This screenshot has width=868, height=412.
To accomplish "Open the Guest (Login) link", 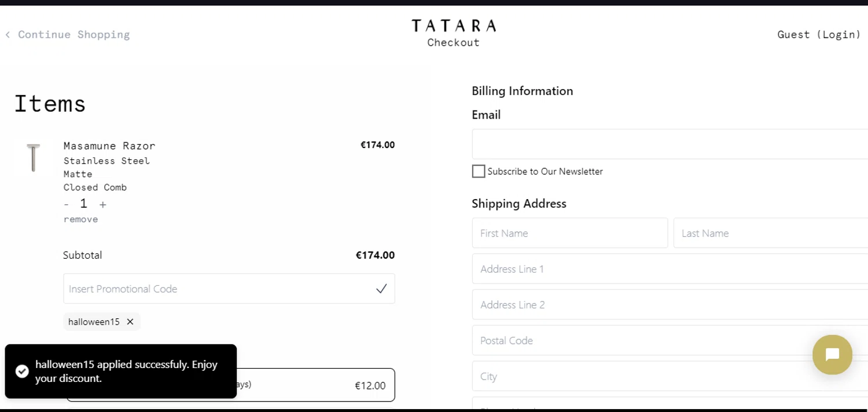I will click(x=819, y=35).
